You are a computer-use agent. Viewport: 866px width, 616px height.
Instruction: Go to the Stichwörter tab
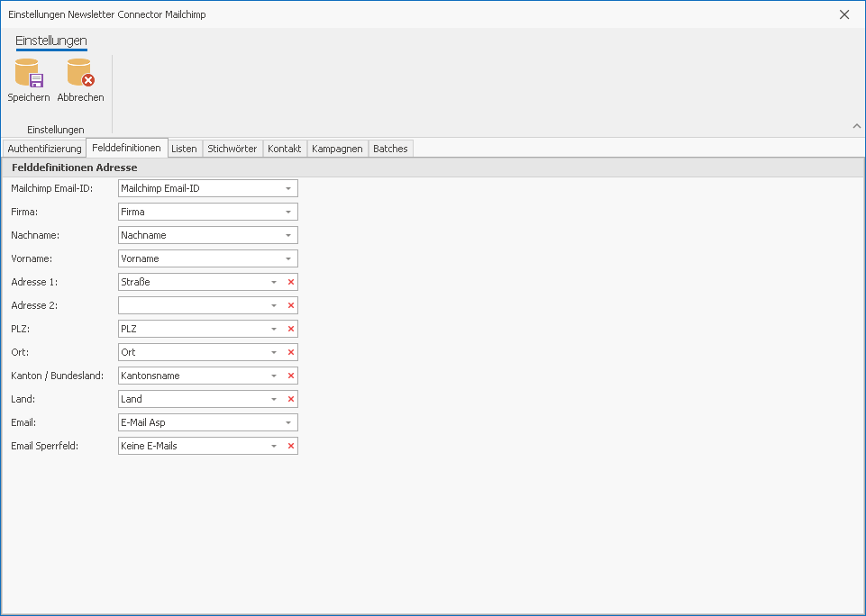click(x=232, y=149)
